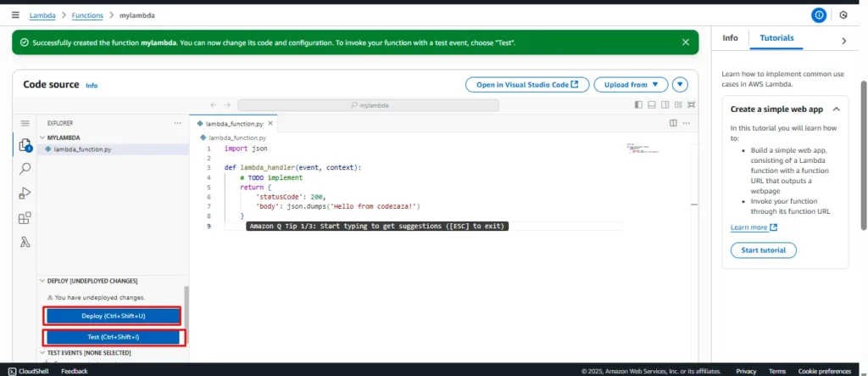Open the Info link beside Code source
868x376 pixels.
coord(92,86)
